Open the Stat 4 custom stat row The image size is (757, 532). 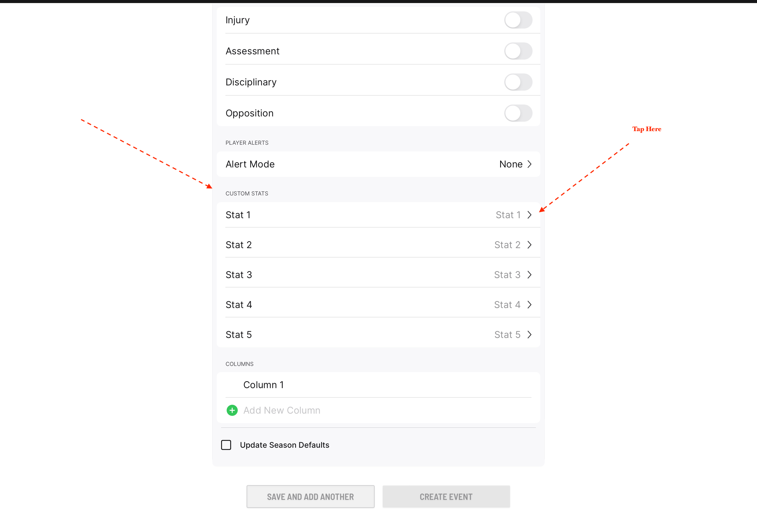(x=378, y=305)
